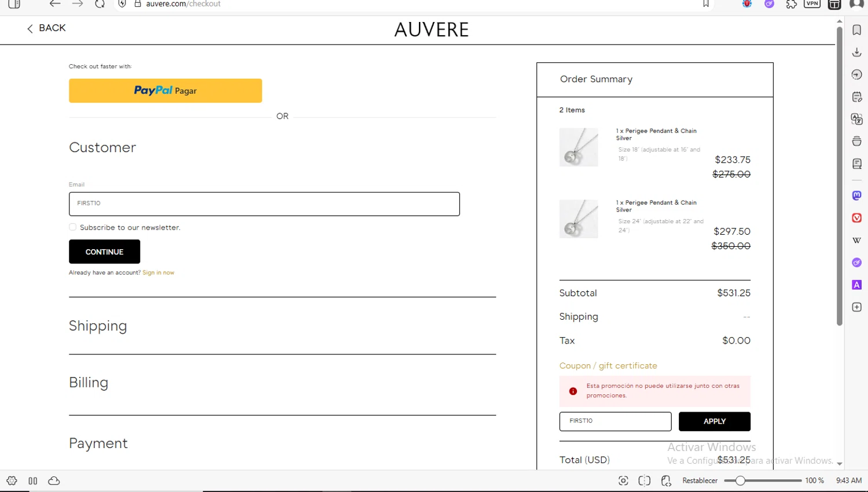
Task: Click APPLY for the coupon code
Action: click(x=715, y=421)
